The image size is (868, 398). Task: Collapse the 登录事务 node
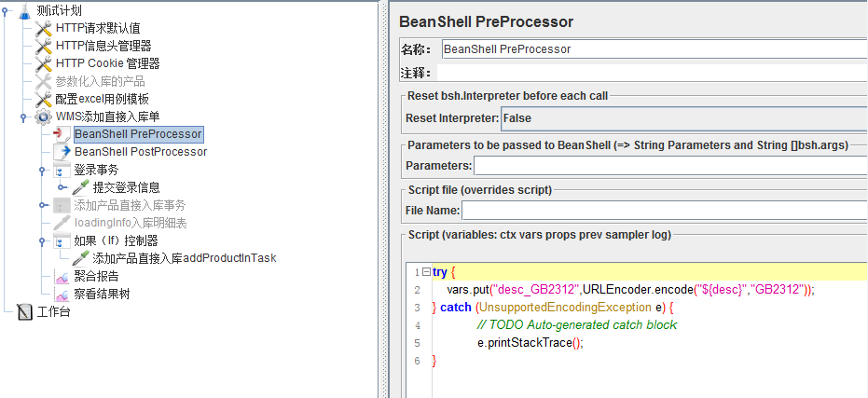(x=42, y=170)
